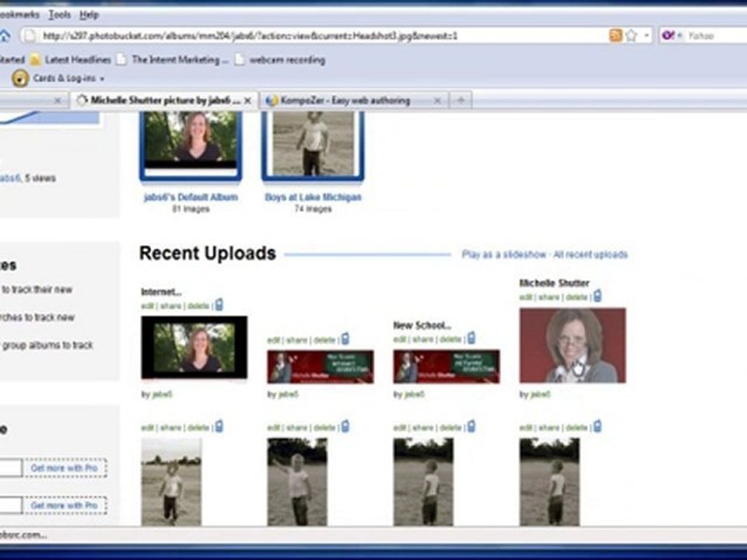Click the Yahoo search engine icon
The height and width of the screenshot is (560, 747).
click(668, 36)
